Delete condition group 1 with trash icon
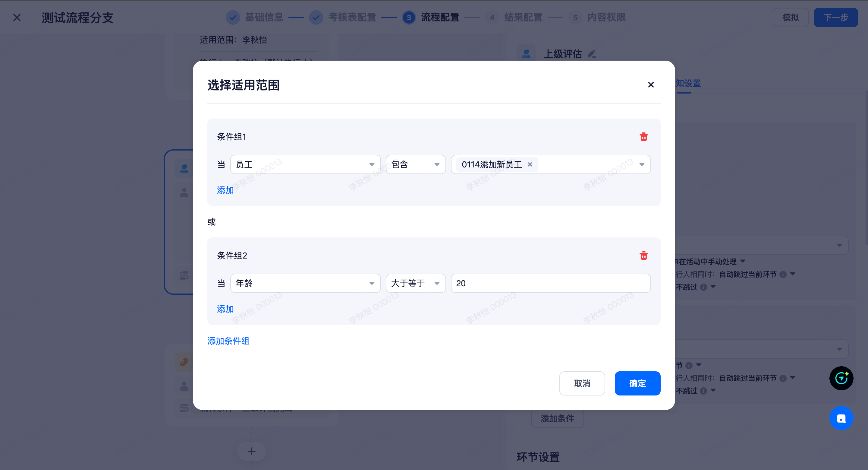Image resolution: width=868 pixels, height=470 pixels. pos(643,137)
